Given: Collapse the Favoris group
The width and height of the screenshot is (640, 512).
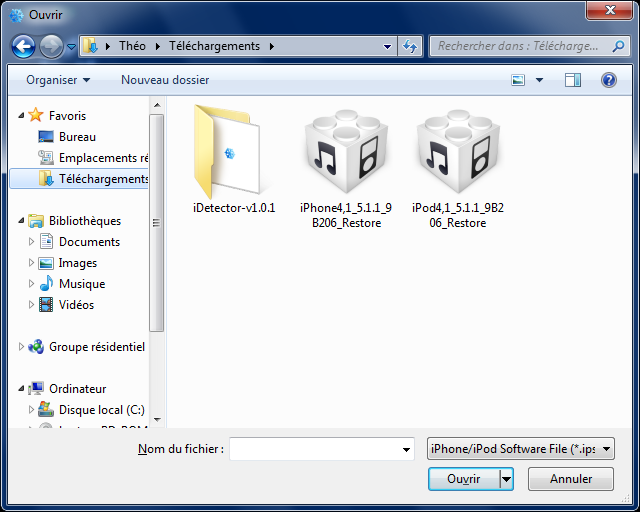Looking at the screenshot, I should (21, 116).
